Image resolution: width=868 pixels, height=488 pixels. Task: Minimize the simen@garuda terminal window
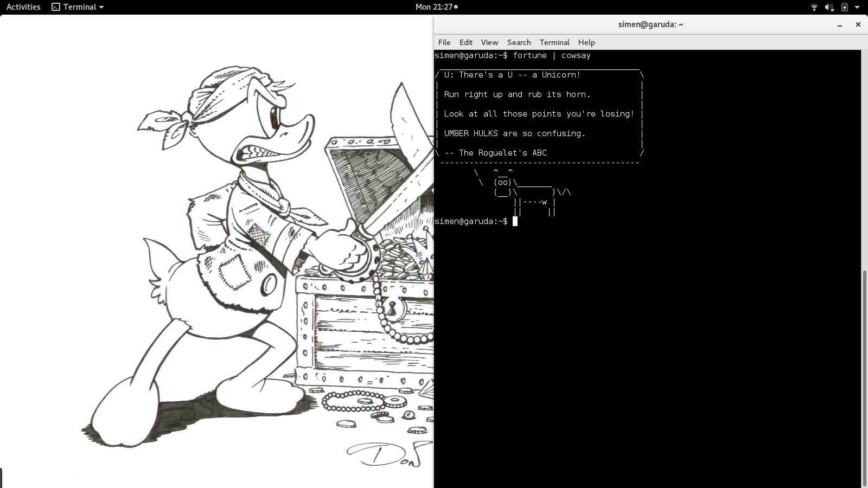pyautogui.click(x=840, y=24)
